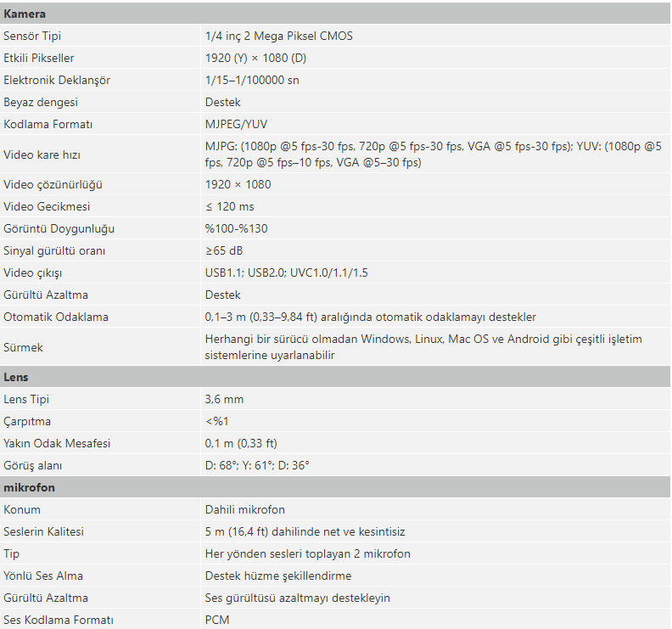This screenshot has height=629, width=672.
Task: Select the Dahili mikrofon value
Action: pos(244,509)
